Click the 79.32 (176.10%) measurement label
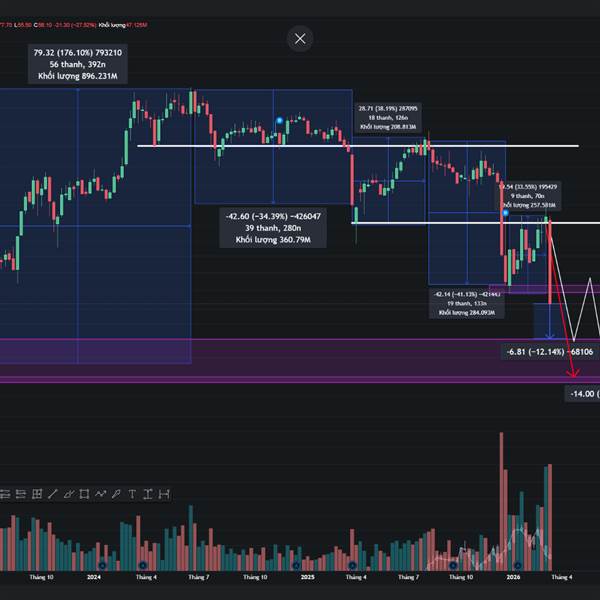Screen dimensions: 600x600 point(78,64)
